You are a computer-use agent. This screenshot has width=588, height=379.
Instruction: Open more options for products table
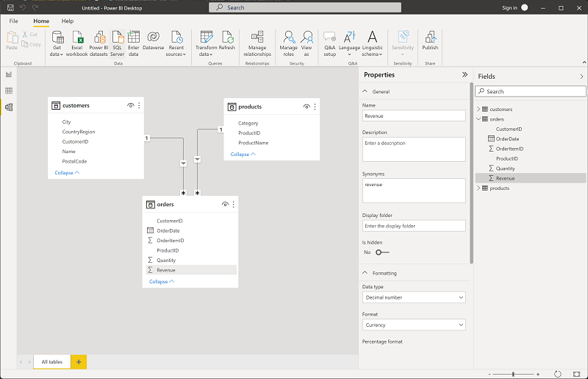[x=315, y=107]
